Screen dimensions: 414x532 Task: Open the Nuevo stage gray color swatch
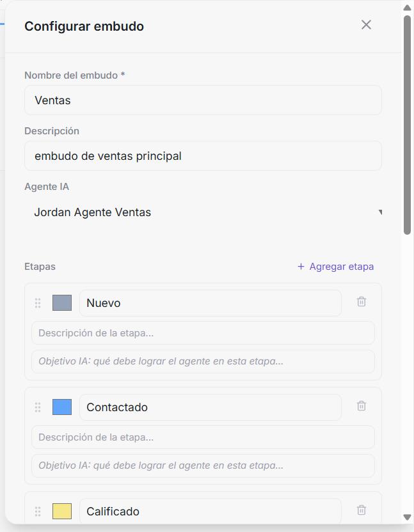(62, 302)
